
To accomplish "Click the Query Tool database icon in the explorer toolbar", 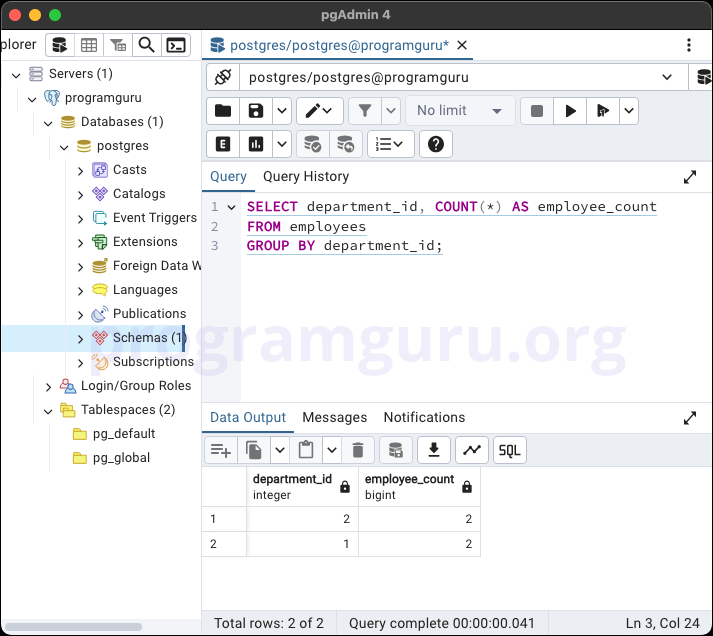I will click(x=60, y=45).
